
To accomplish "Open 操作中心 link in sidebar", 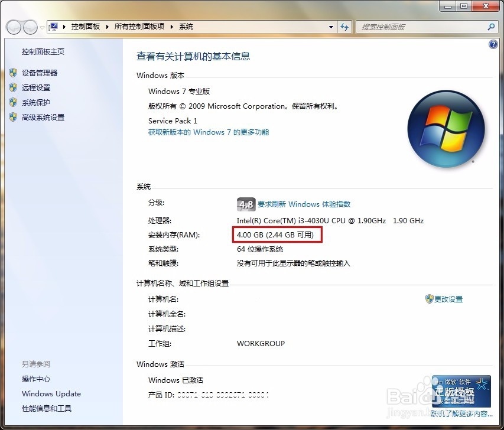I will point(36,379).
